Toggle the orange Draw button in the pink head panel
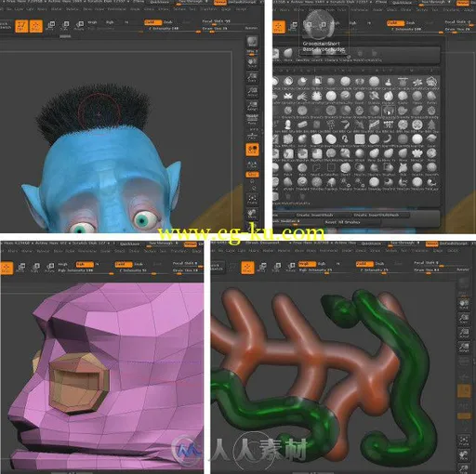The image size is (476, 474). pyautogui.click(x=7, y=268)
